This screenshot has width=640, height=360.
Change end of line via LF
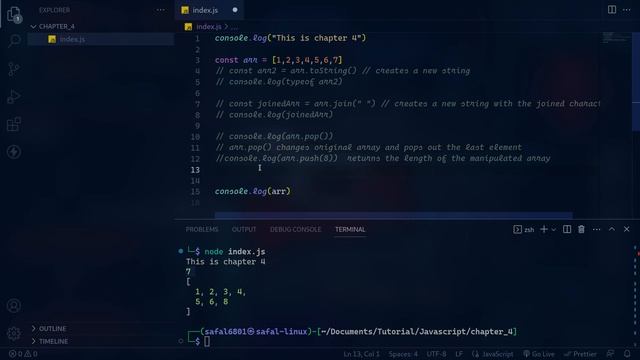459,354
